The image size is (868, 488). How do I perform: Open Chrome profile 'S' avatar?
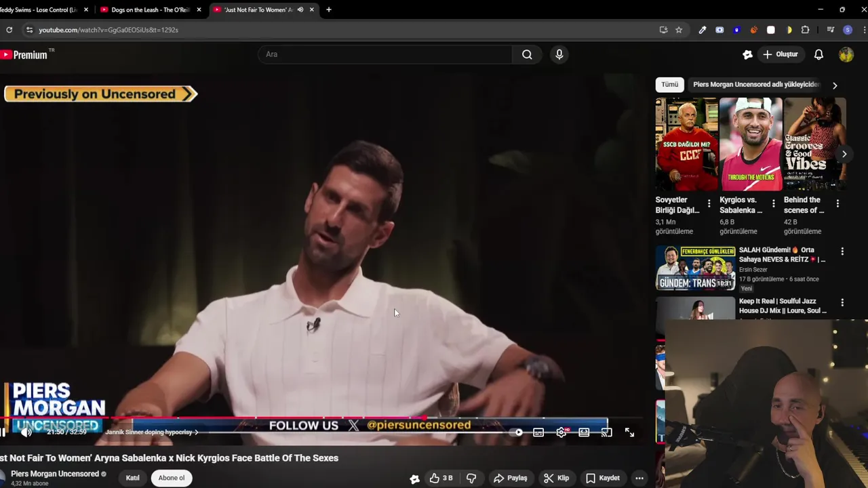pyautogui.click(x=848, y=30)
